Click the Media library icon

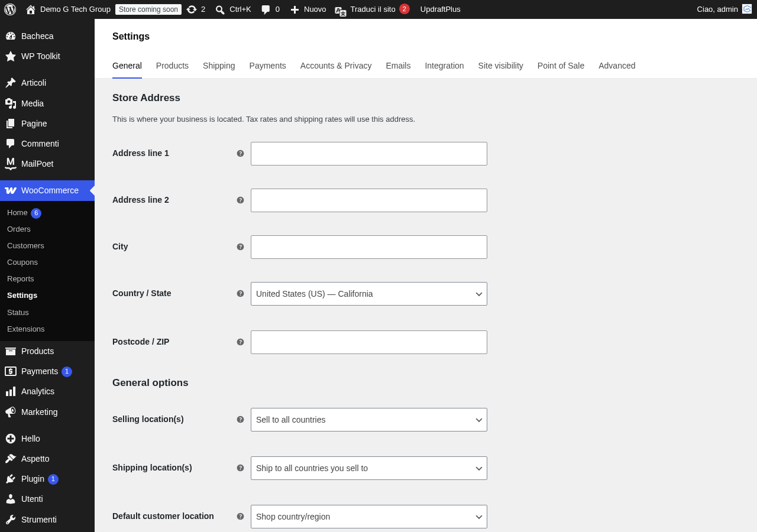click(11, 103)
